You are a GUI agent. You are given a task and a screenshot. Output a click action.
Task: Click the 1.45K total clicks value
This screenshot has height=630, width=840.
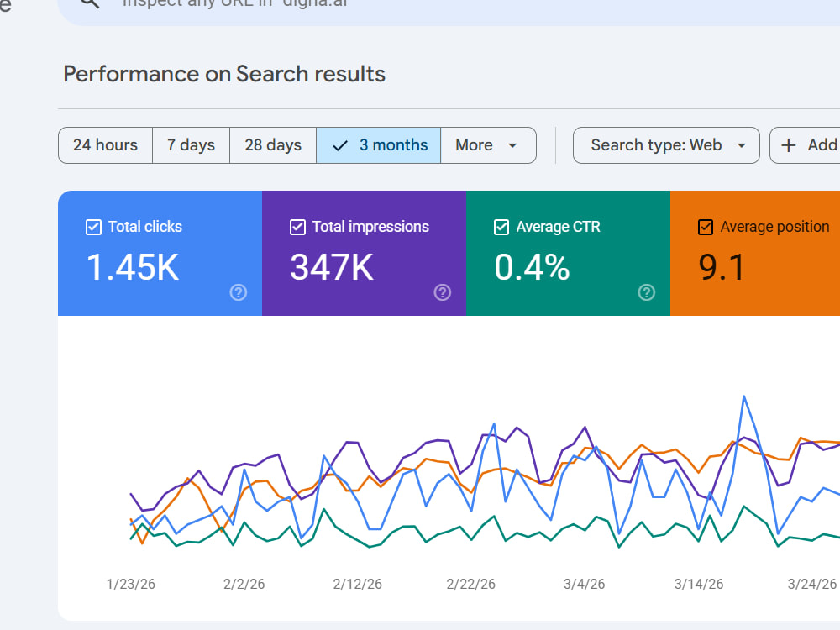click(x=133, y=267)
